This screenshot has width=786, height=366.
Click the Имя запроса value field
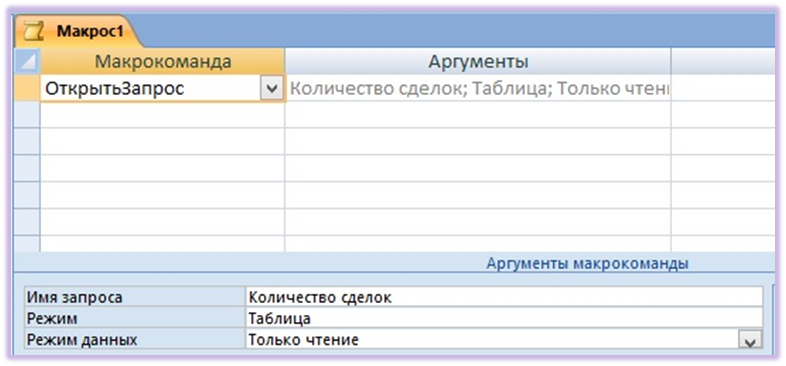(x=504, y=297)
